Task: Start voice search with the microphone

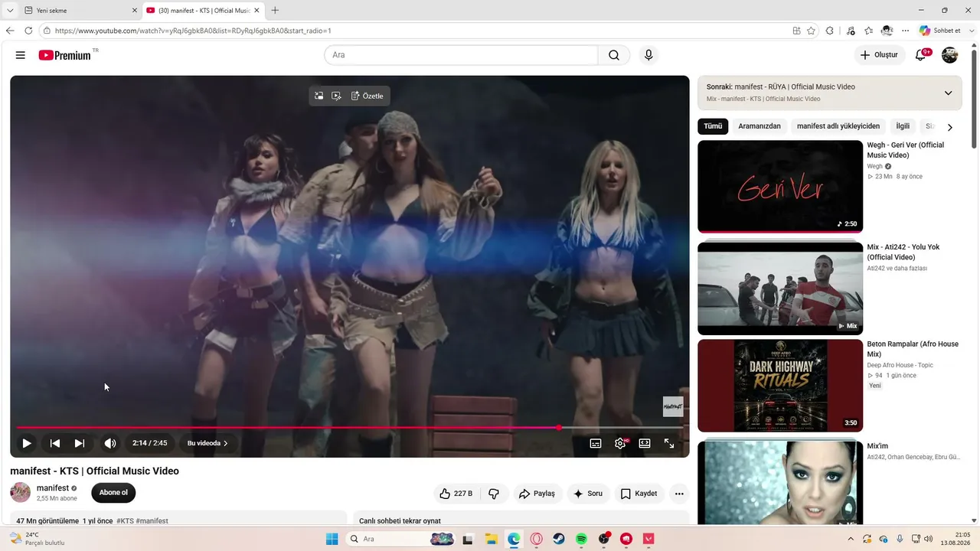Action: pyautogui.click(x=648, y=55)
